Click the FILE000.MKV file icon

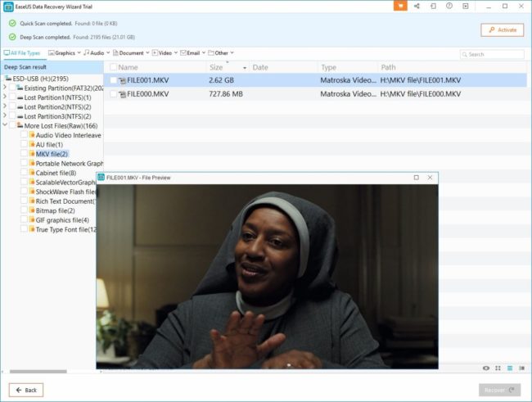[x=122, y=94]
